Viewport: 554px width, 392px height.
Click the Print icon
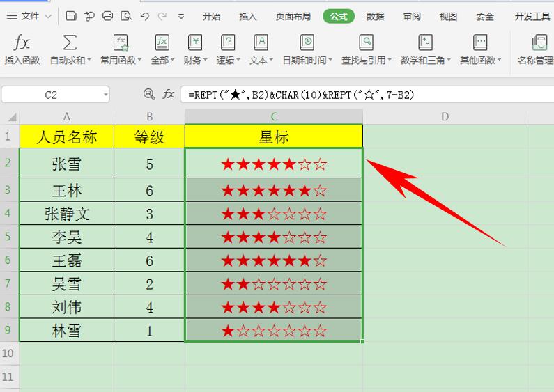pyautogui.click(x=108, y=16)
